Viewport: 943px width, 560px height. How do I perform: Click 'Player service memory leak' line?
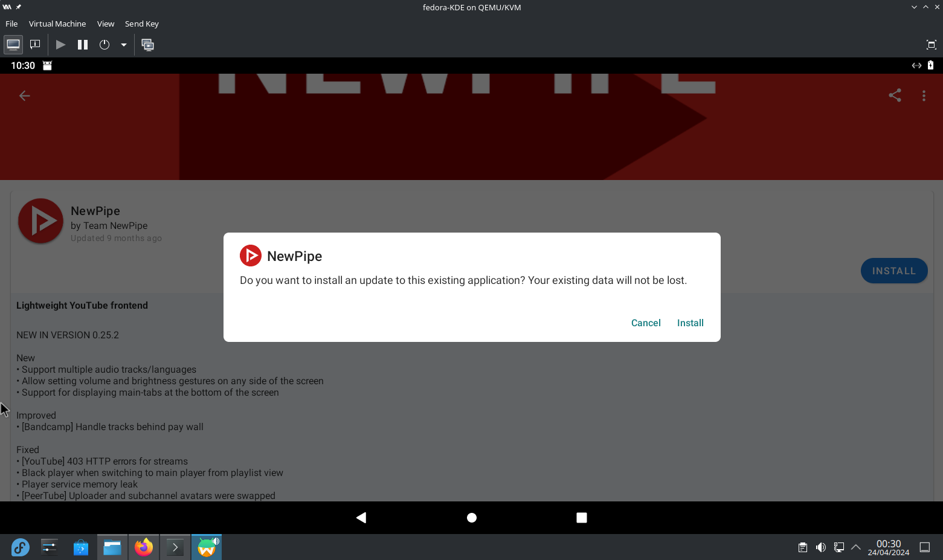pyautogui.click(x=77, y=484)
